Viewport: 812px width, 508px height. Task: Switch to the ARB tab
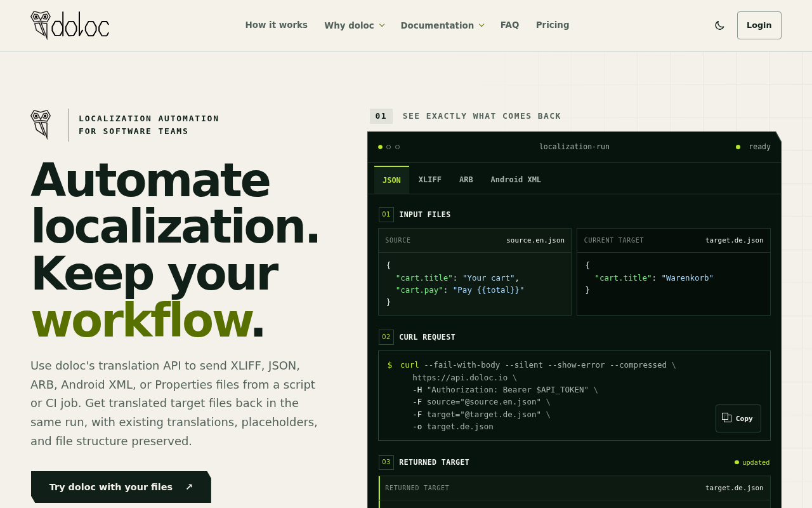click(466, 180)
